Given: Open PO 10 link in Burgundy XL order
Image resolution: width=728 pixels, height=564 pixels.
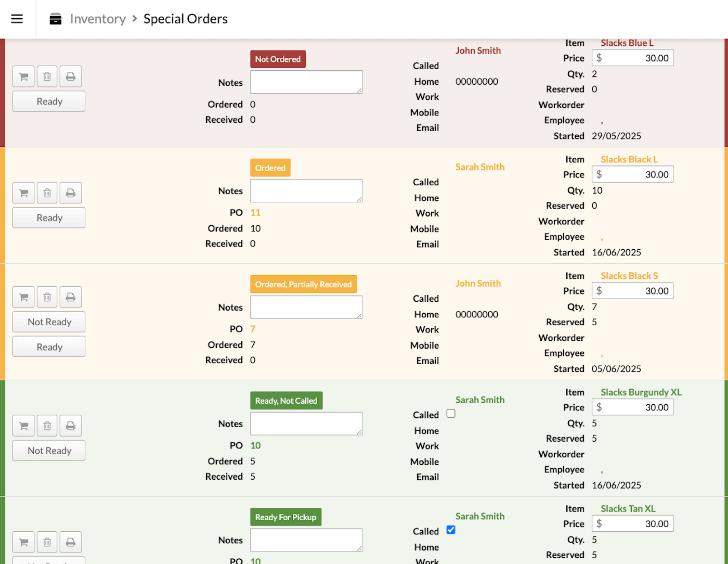Looking at the screenshot, I should pyautogui.click(x=255, y=446).
